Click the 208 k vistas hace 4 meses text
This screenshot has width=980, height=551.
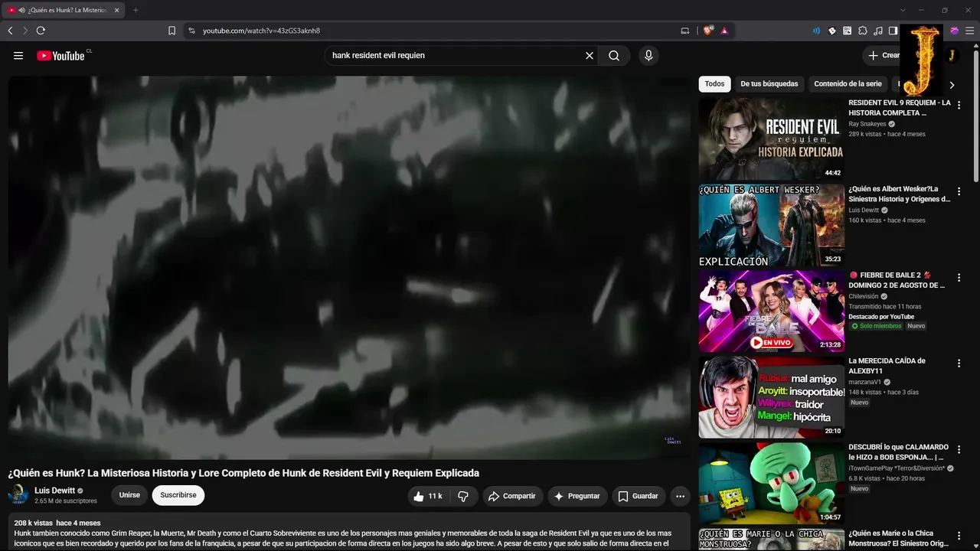click(57, 523)
